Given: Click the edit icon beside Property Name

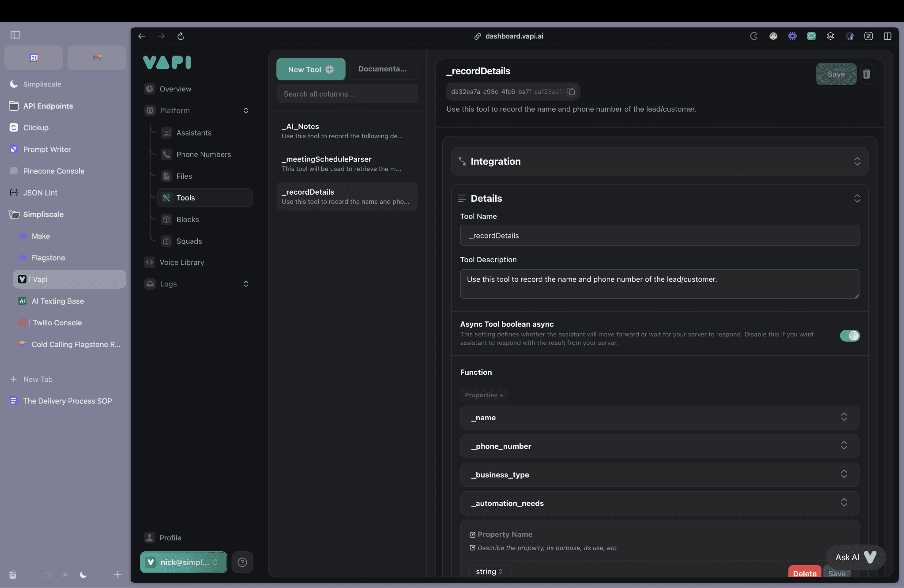Looking at the screenshot, I should [x=472, y=535].
